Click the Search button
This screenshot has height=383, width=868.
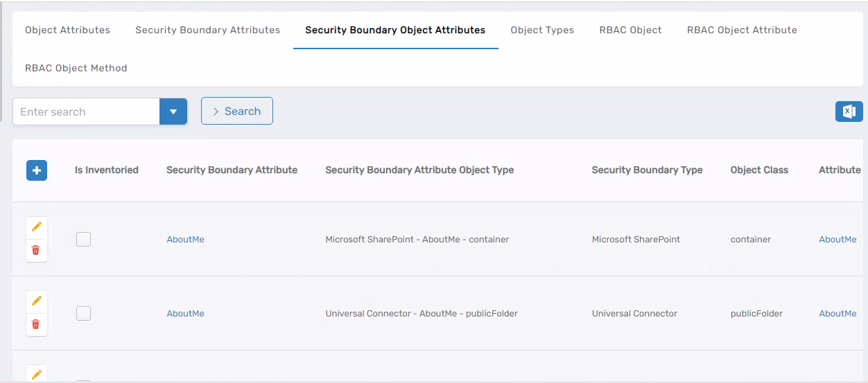pyautogui.click(x=237, y=111)
